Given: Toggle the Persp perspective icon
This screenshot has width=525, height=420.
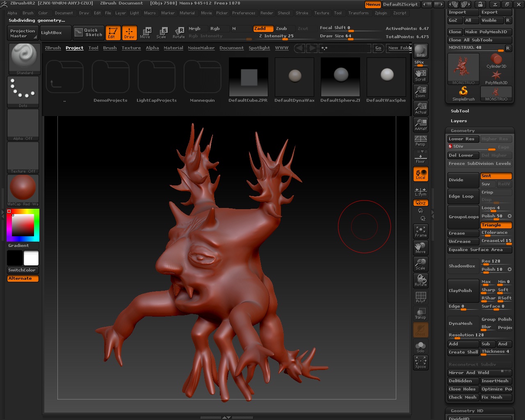Looking at the screenshot, I should tap(420, 140).
